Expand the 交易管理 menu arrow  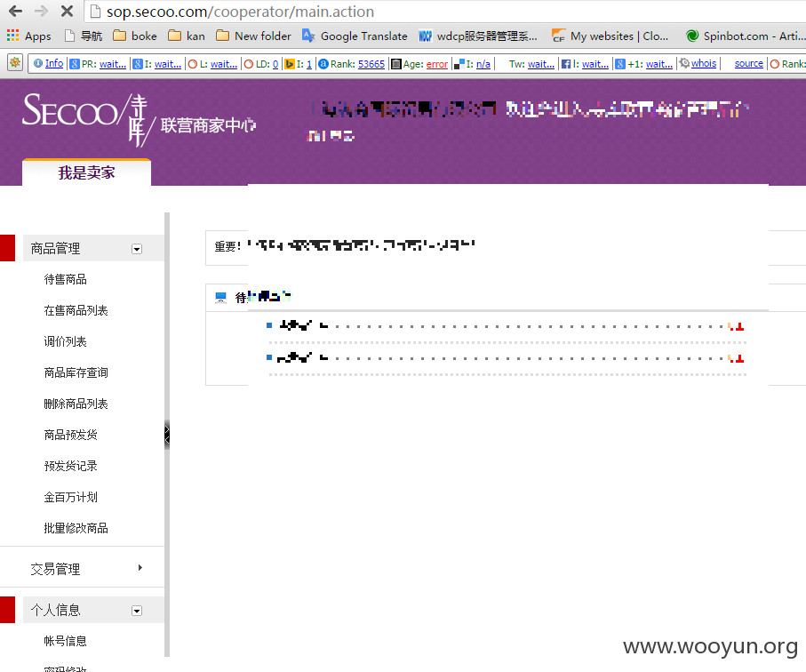(140, 568)
